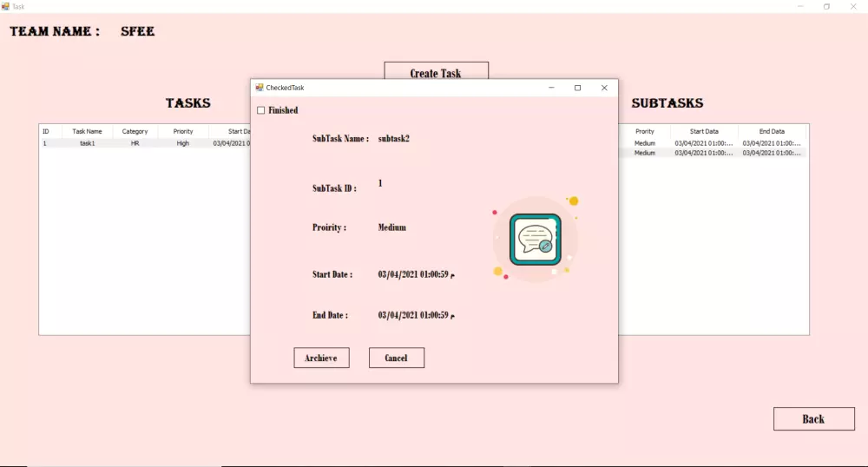The image size is (868, 467).
Task: Click the Create Task button
Action: click(x=437, y=71)
